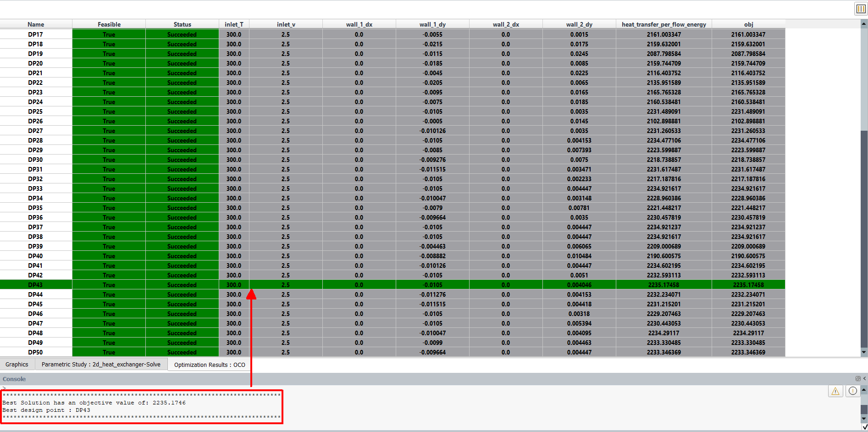Click the heat_transfer_per_flow_energy column header
This screenshot has width=868, height=432.
[x=663, y=24]
